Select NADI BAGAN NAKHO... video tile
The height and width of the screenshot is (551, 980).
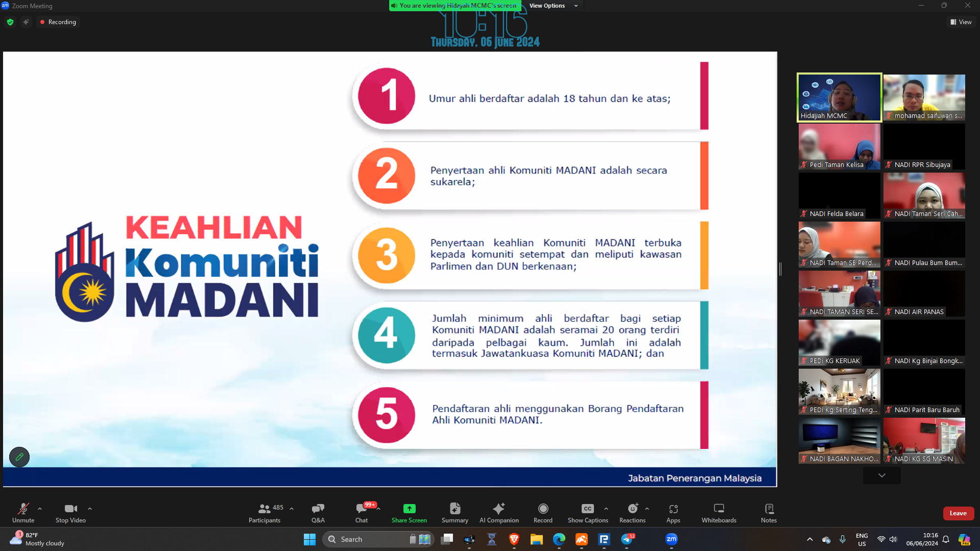click(839, 440)
